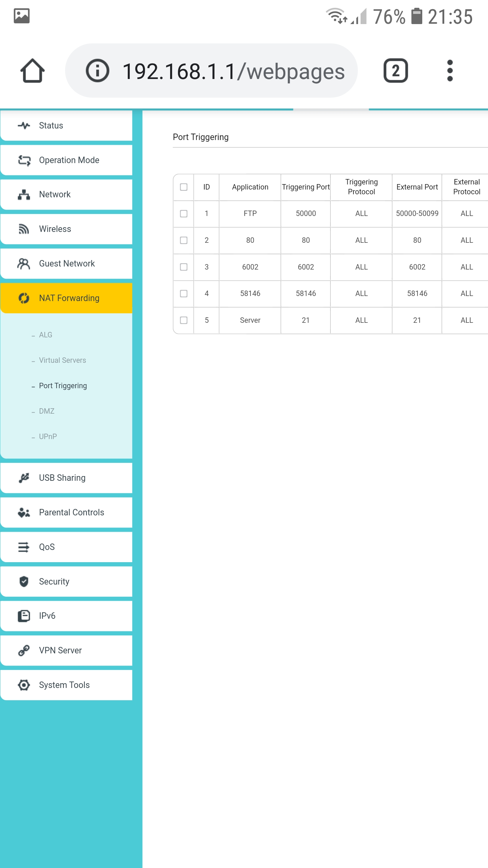Click the Wireless signal icon
488x868 pixels.
(24, 229)
